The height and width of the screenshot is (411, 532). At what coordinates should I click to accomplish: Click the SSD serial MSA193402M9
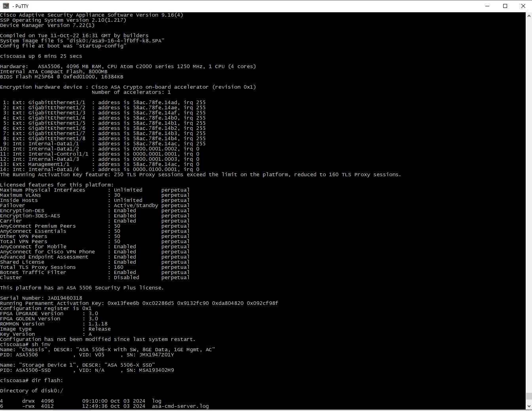157,370
